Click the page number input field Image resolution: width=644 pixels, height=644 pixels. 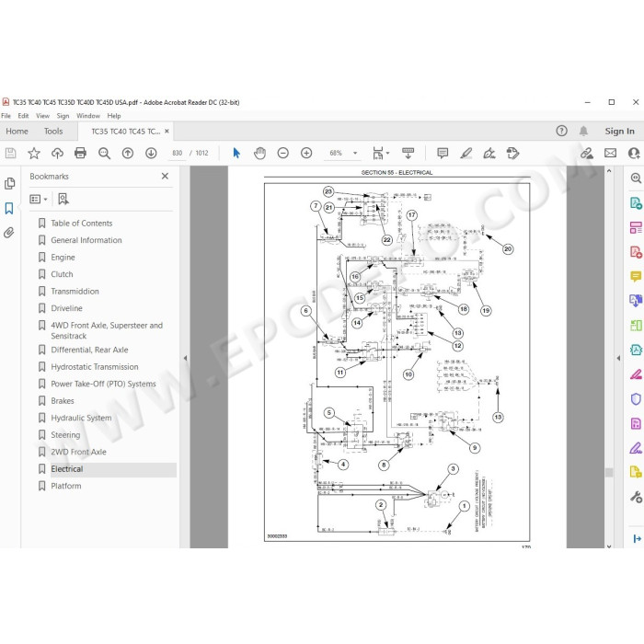pyautogui.click(x=178, y=154)
